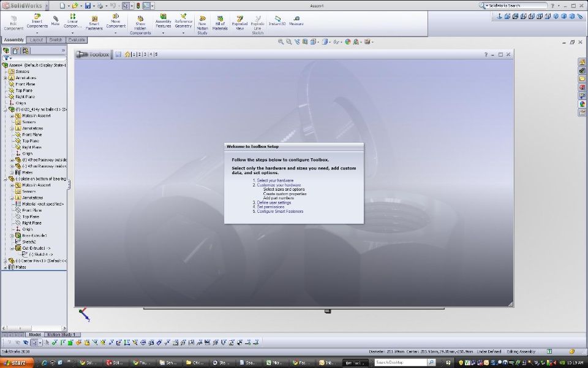Open the FeatureManager design tree tab
Image resolution: width=588 pixels, height=368 pixels.
6,51
